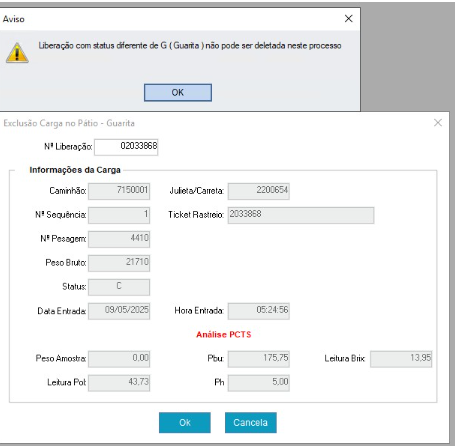Close the Aviso warning dialog
The height and width of the screenshot is (446, 455).
pyautogui.click(x=349, y=19)
